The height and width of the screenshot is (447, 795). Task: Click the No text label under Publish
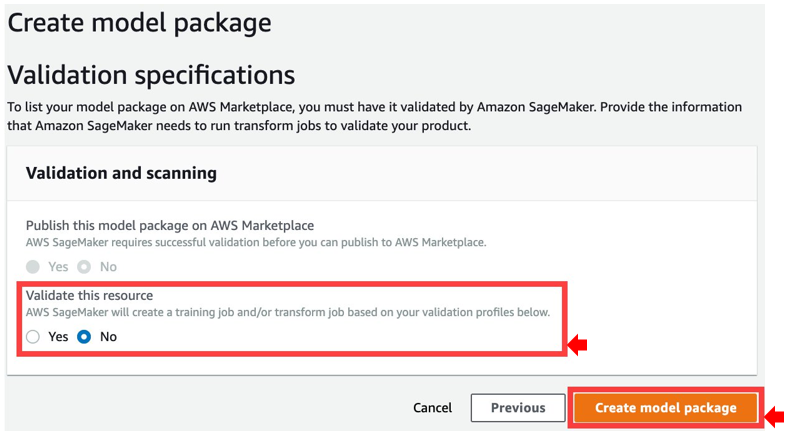(108, 267)
